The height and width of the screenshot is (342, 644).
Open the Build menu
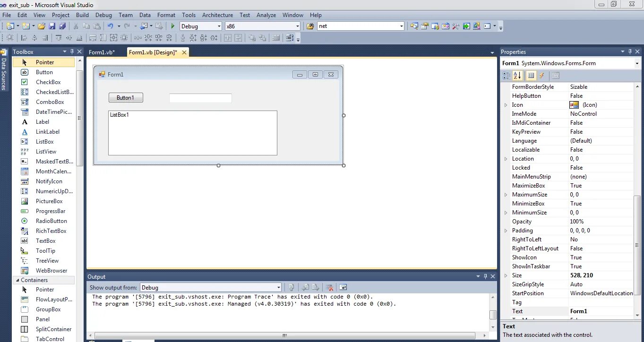[x=82, y=15]
